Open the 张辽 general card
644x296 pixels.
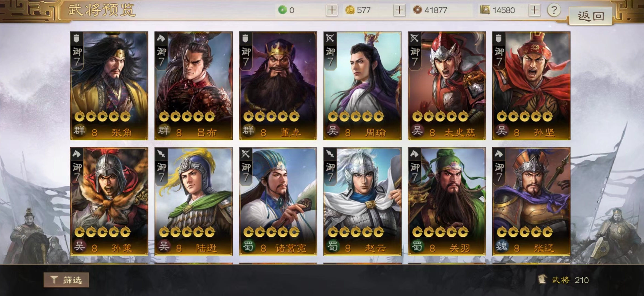(x=531, y=201)
